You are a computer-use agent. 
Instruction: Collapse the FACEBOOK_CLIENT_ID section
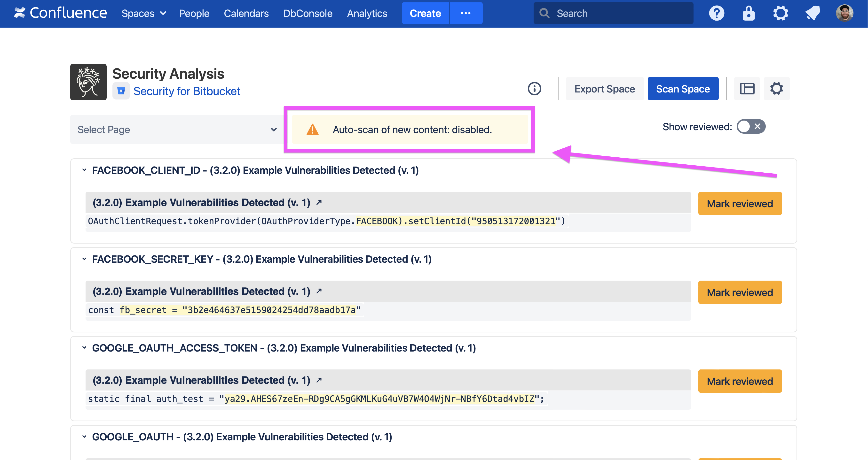point(84,170)
